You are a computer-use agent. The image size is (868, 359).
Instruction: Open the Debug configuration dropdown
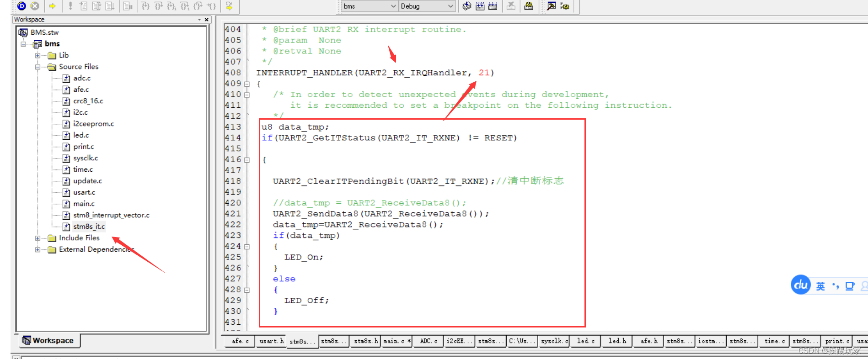pos(450,6)
